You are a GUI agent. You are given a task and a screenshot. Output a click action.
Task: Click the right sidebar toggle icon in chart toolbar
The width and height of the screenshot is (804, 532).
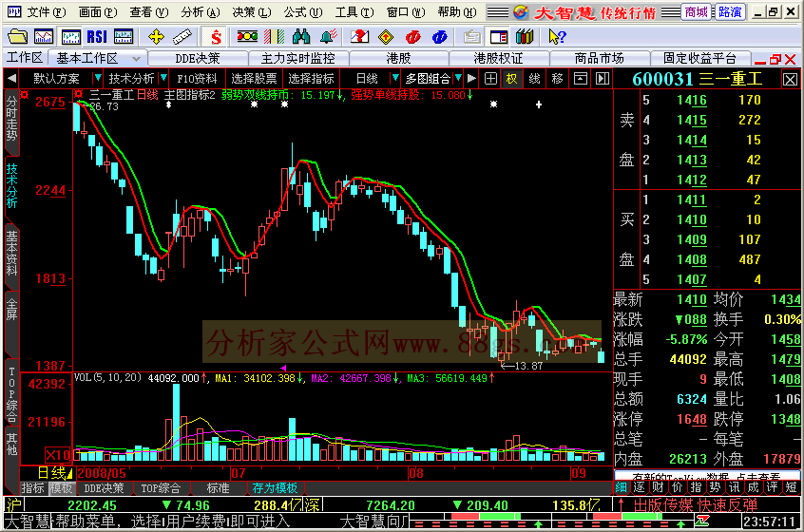[x=603, y=79]
